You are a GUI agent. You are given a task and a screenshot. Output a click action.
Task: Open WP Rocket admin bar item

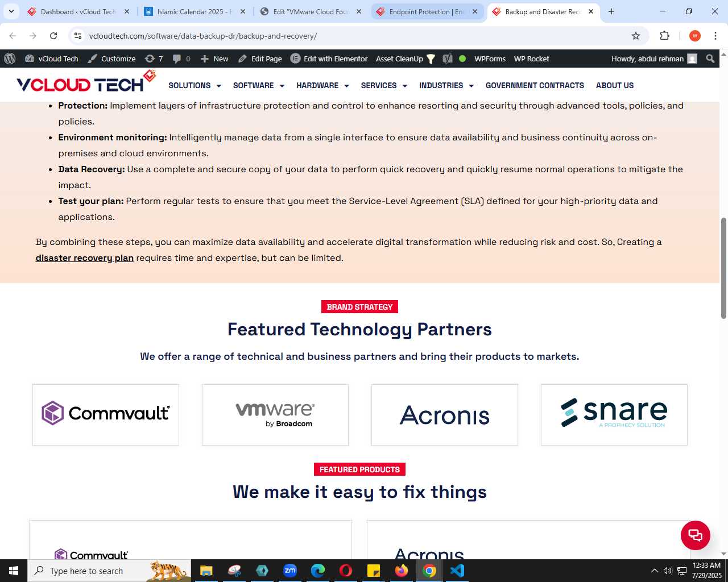pos(531,59)
